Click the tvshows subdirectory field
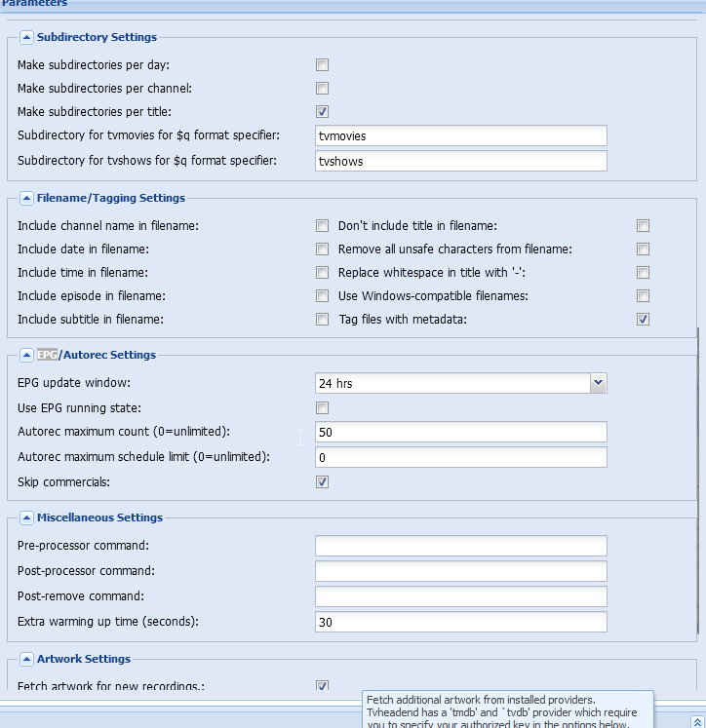Image resolution: width=706 pixels, height=728 pixels. tap(461, 161)
